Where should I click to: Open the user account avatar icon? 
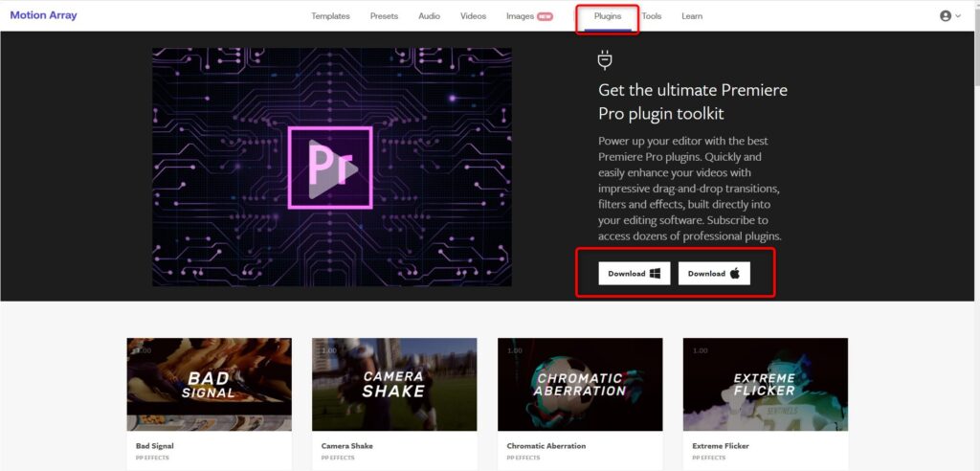click(x=946, y=15)
